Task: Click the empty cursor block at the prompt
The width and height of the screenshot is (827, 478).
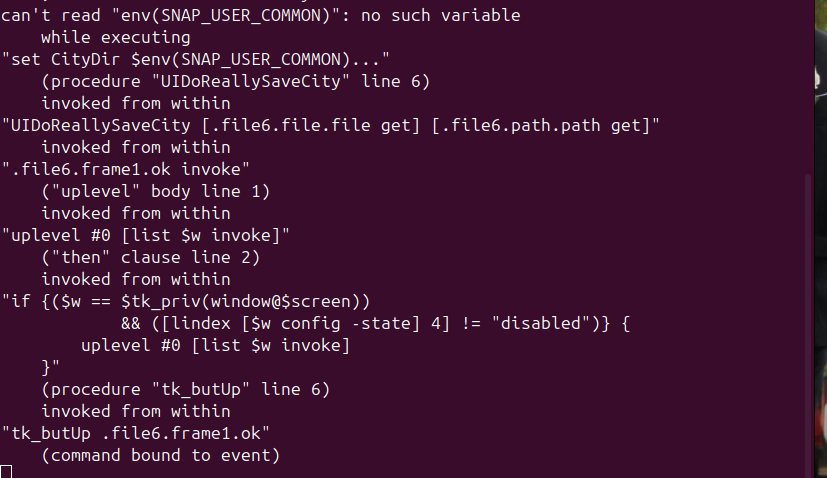Action: pos(6,471)
